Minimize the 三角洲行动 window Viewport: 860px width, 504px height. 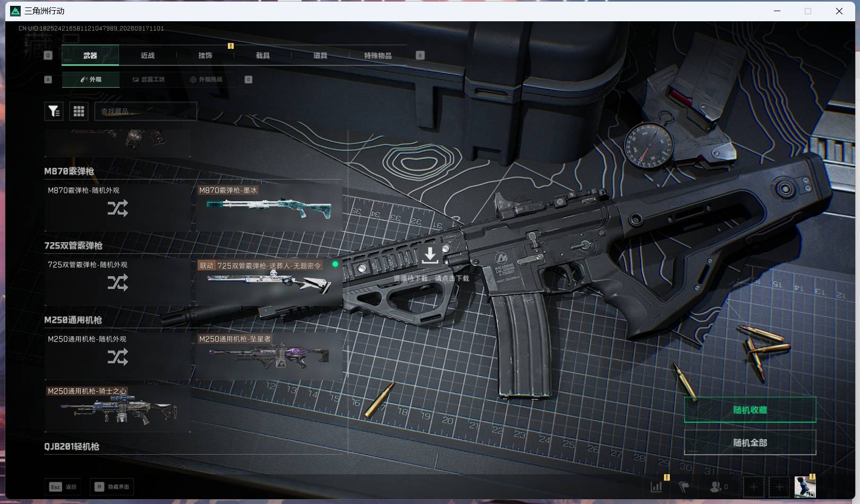777,11
